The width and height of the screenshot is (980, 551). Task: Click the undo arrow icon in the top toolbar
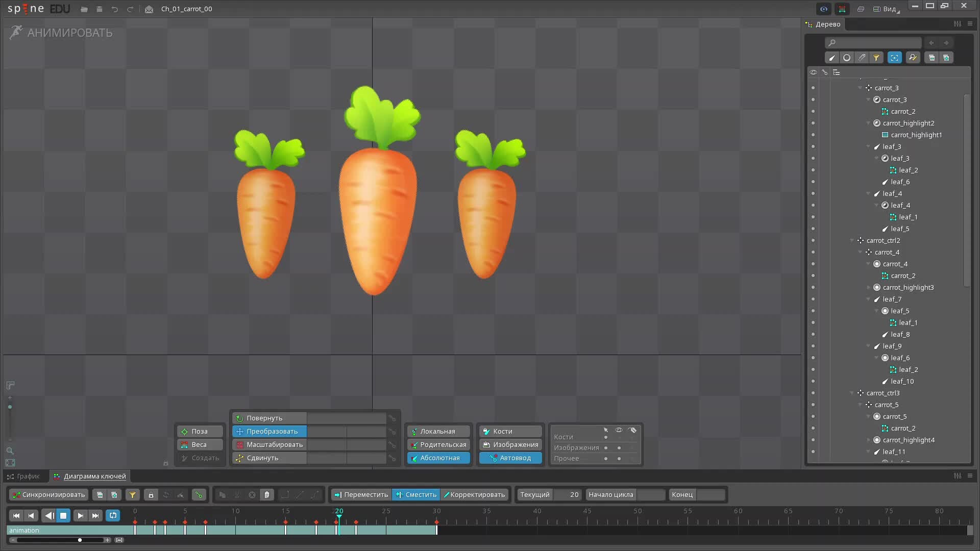coord(114,9)
